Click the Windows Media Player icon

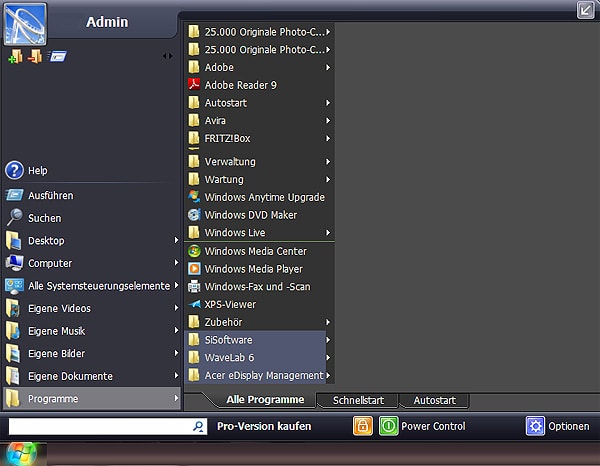[x=194, y=269]
